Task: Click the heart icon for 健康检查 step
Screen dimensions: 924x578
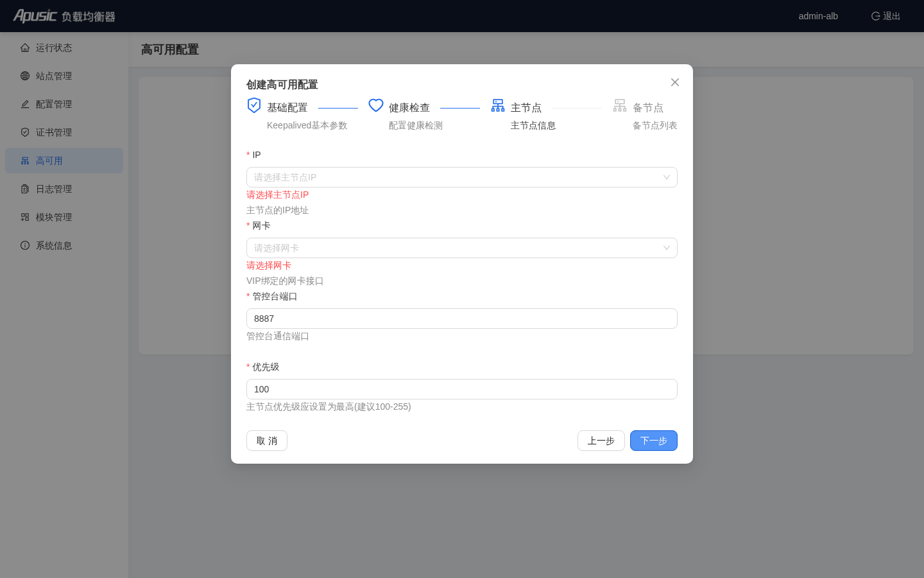Action: [376, 105]
